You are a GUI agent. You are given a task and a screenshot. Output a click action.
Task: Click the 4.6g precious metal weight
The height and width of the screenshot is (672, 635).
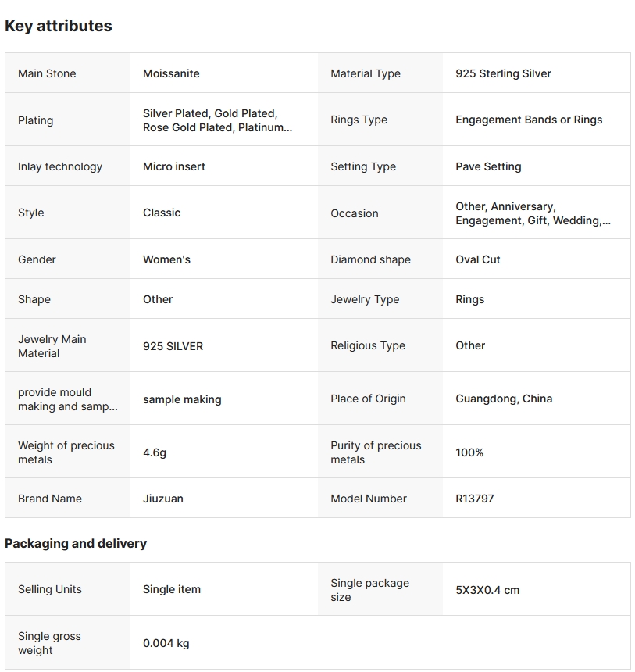(x=155, y=452)
